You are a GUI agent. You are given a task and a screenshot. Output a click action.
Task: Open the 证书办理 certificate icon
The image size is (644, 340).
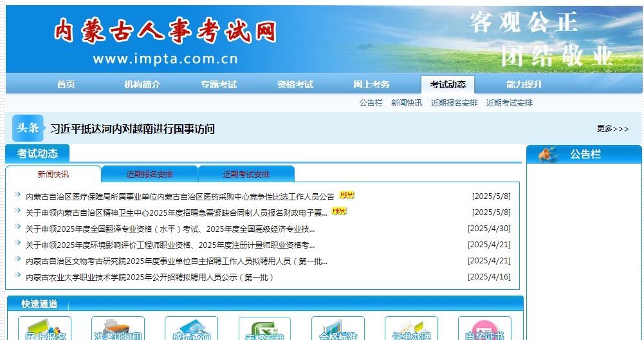(x=411, y=328)
